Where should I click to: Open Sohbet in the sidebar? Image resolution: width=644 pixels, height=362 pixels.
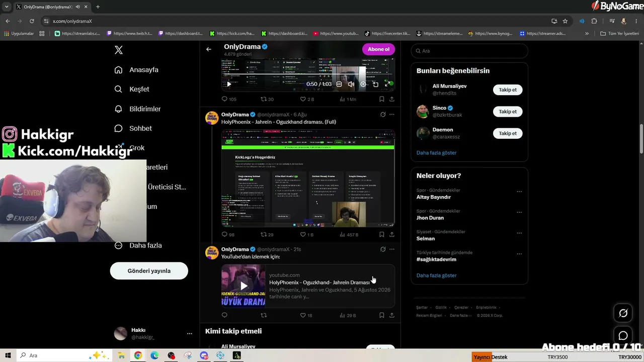(133, 128)
